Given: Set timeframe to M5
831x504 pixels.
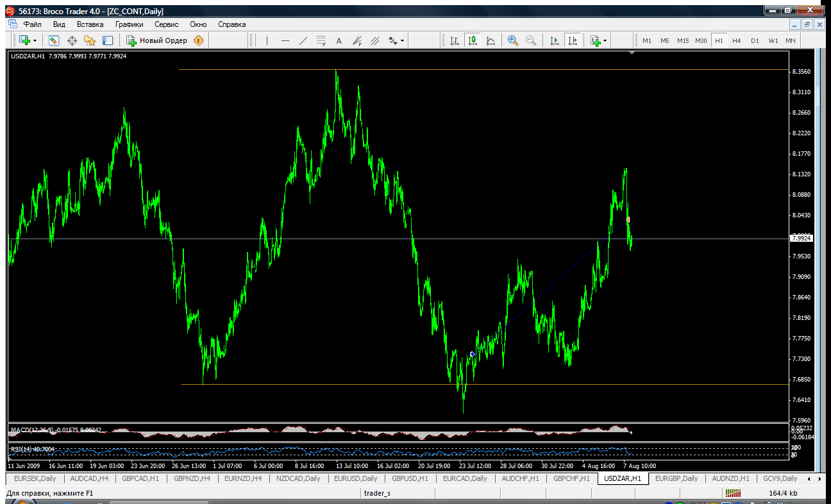Looking at the screenshot, I should [665, 40].
